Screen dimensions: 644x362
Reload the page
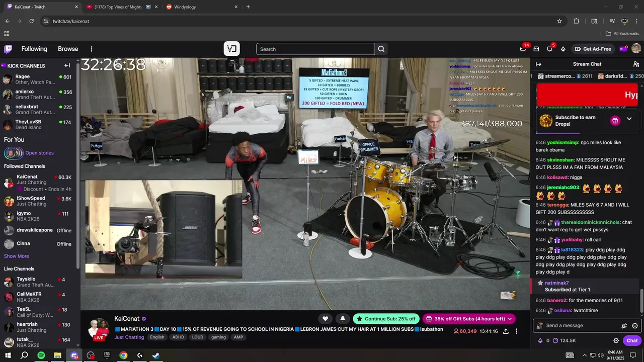pyautogui.click(x=31, y=21)
